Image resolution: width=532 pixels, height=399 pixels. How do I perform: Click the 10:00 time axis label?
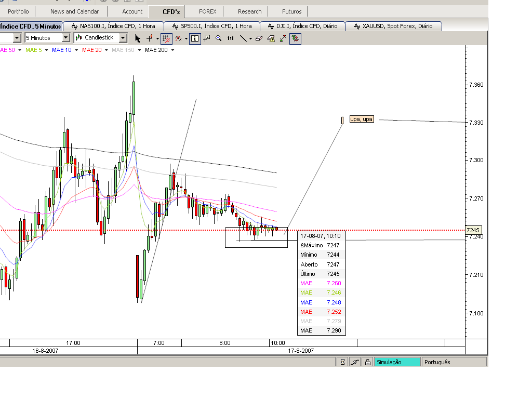point(278,343)
